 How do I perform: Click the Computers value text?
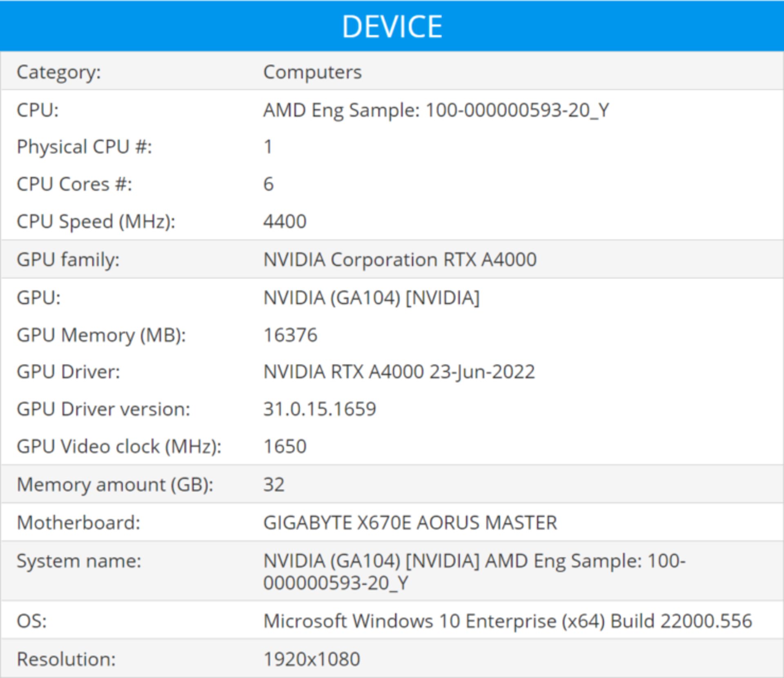pyautogui.click(x=312, y=73)
